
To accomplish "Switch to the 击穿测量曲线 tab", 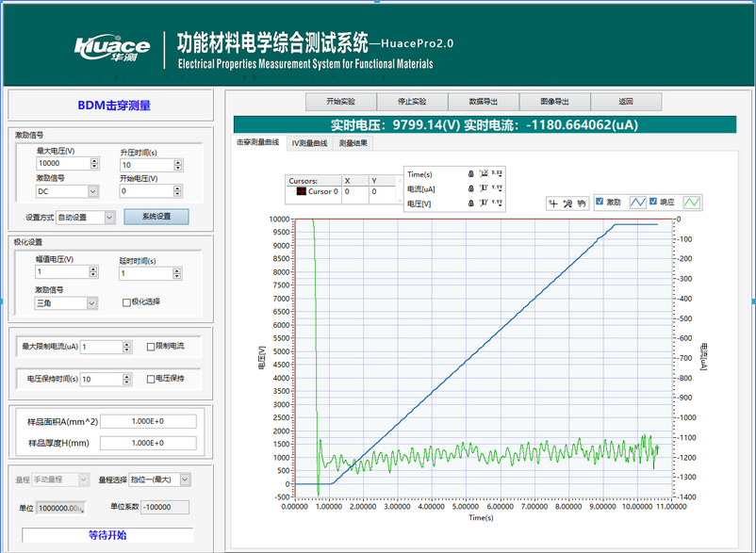I will point(258,142).
